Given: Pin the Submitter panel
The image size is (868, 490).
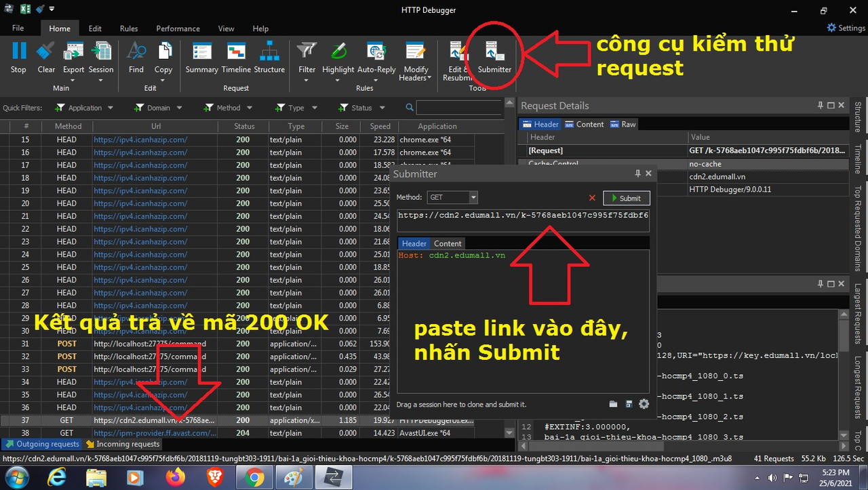Looking at the screenshot, I should point(637,173).
